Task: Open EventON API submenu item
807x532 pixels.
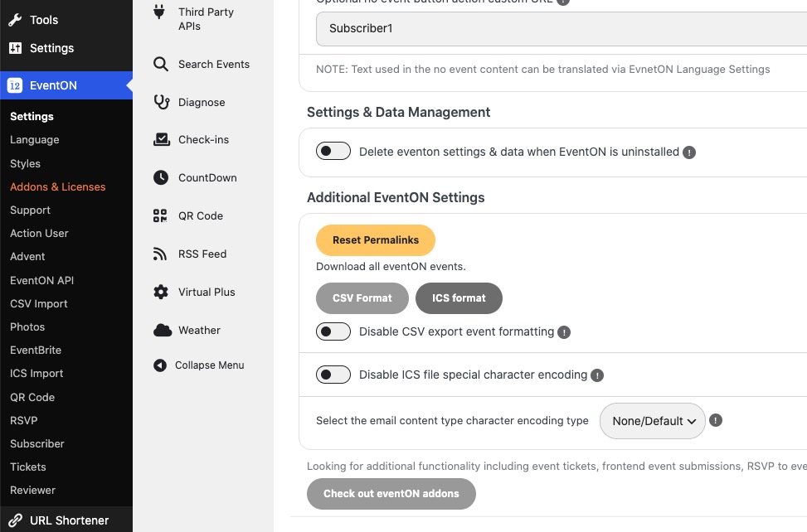Action: coord(41,281)
